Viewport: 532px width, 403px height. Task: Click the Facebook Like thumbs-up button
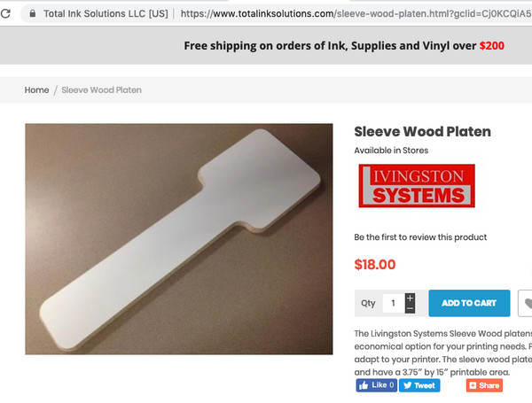coord(376,385)
